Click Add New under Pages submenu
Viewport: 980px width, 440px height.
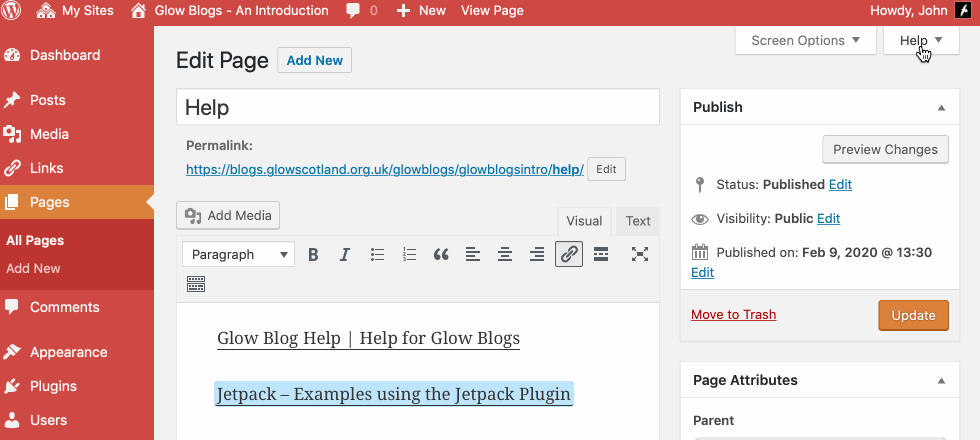point(33,269)
